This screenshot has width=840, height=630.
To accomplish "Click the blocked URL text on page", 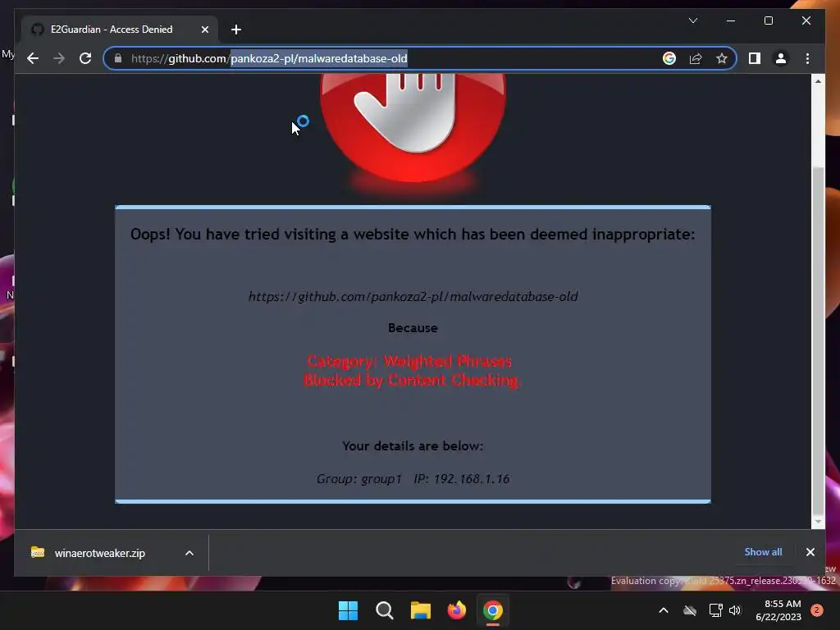I will click(x=413, y=296).
